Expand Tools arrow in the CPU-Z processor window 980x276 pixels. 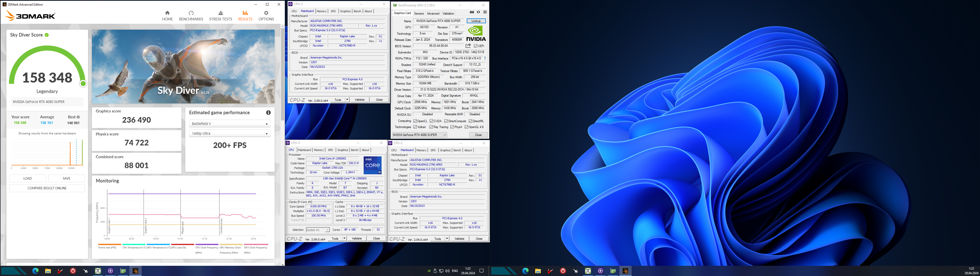(x=344, y=239)
